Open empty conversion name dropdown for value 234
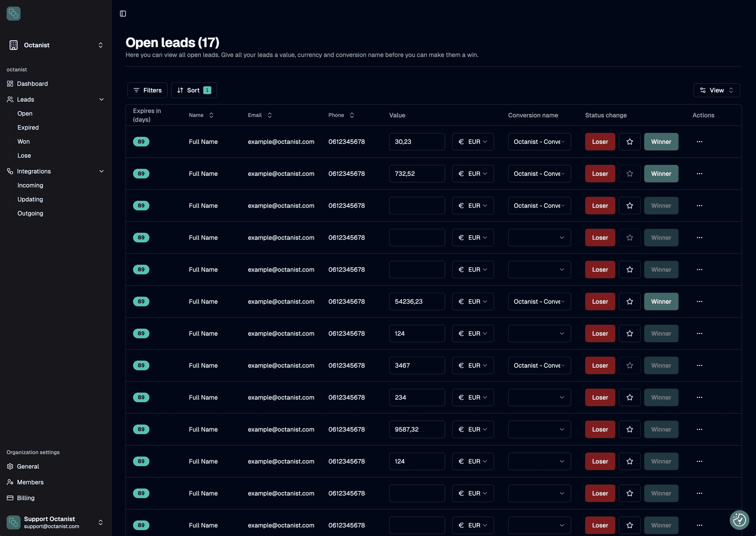Image resolution: width=756 pixels, height=536 pixels. tap(539, 398)
